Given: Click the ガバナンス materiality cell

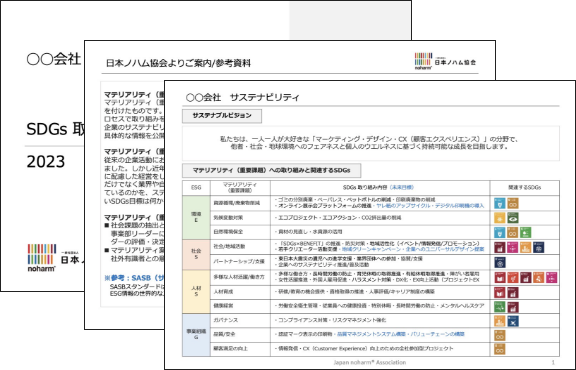Looking at the screenshot, I should (240, 321).
